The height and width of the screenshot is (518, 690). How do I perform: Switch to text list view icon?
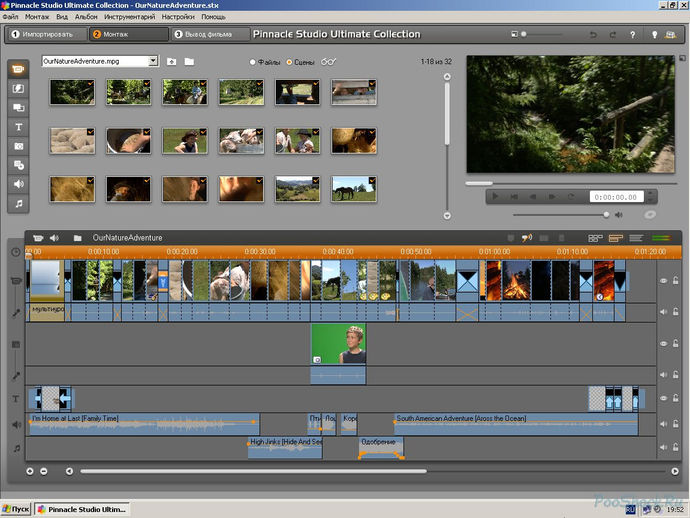pos(636,238)
